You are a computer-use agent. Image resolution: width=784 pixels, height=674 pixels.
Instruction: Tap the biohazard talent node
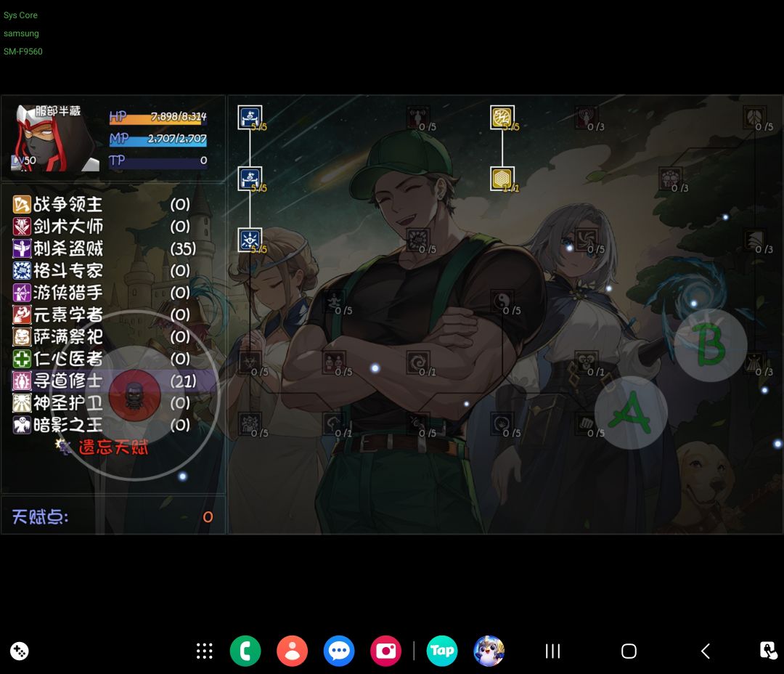pyautogui.click(x=250, y=362)
